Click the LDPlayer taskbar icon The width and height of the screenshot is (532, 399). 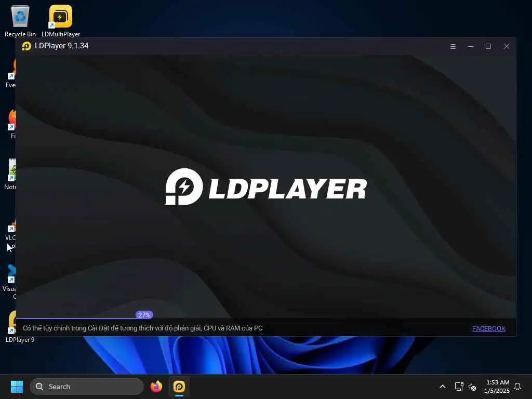(x=179, y=387)
